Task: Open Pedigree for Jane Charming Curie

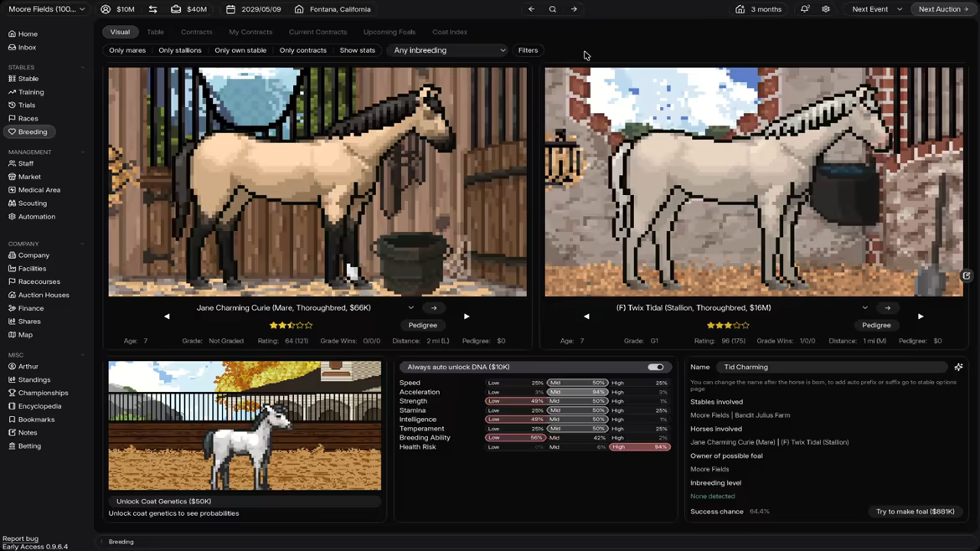Action: point(422,325)
